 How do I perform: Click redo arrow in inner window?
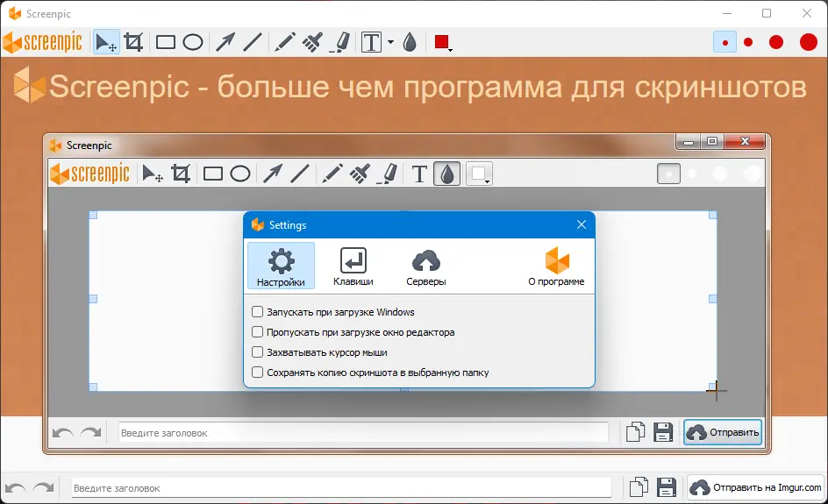click(91, 433)
